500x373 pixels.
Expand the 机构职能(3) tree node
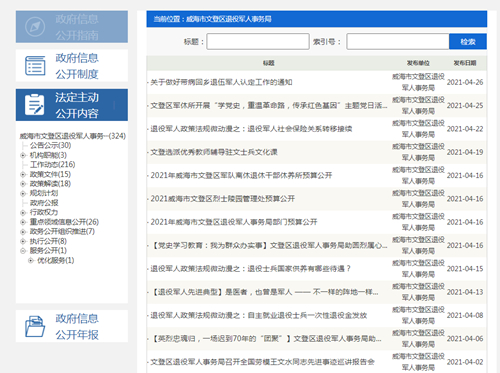coord(23,155)
